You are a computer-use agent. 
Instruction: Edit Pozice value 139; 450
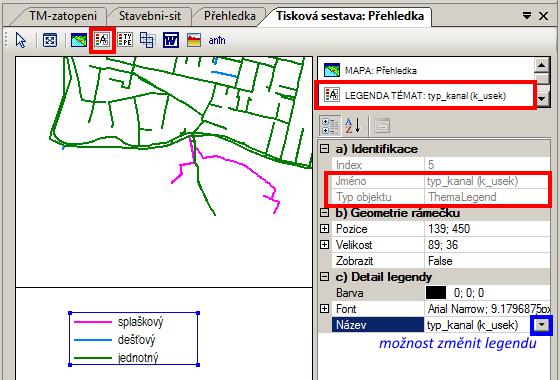coord(488,229)
